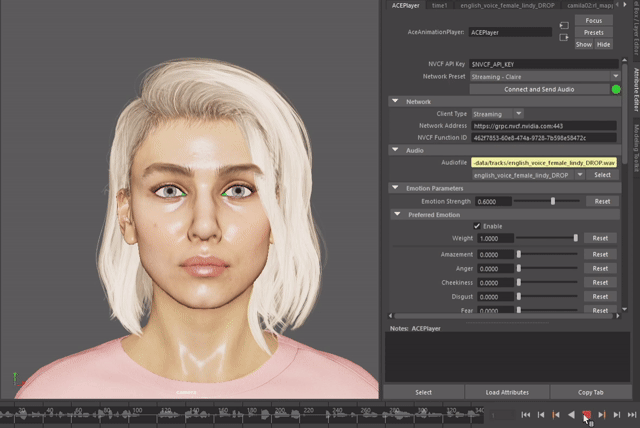Viewport: 640px width, 428px height.
Task: Collapse the Audio section
Action: [395, 150]
